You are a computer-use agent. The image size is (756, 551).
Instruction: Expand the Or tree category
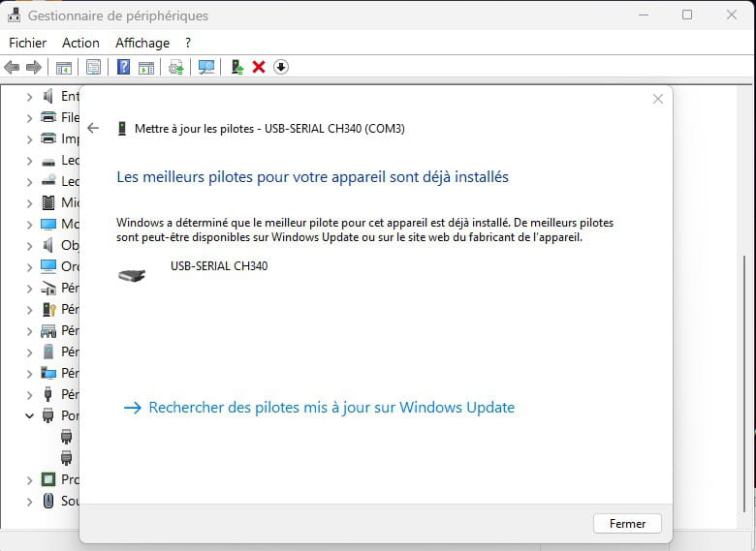(x=29, y=267)
